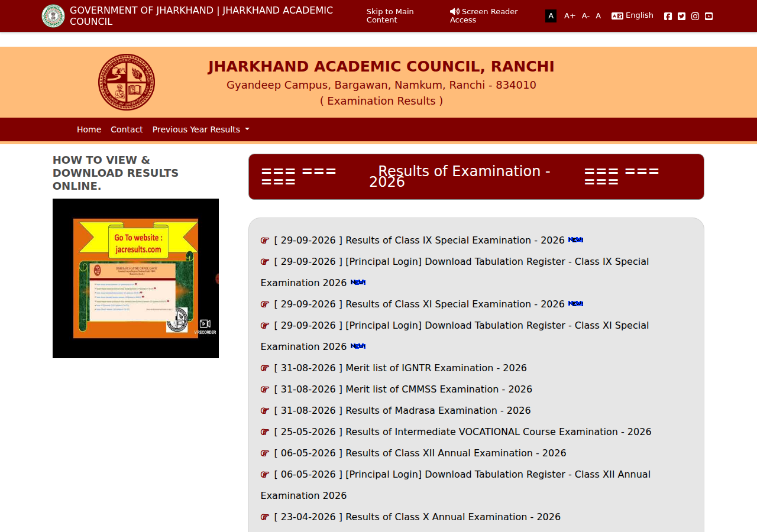Increase font size with A+
The height and width of the screenshot is (532, 757).
[570, 16]
